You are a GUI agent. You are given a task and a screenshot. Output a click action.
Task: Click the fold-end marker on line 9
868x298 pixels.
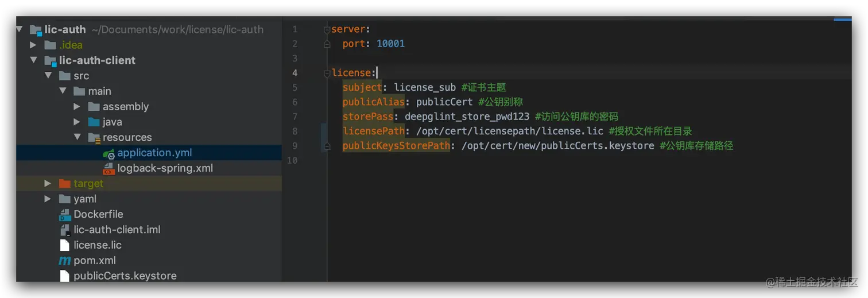[327, 146]
